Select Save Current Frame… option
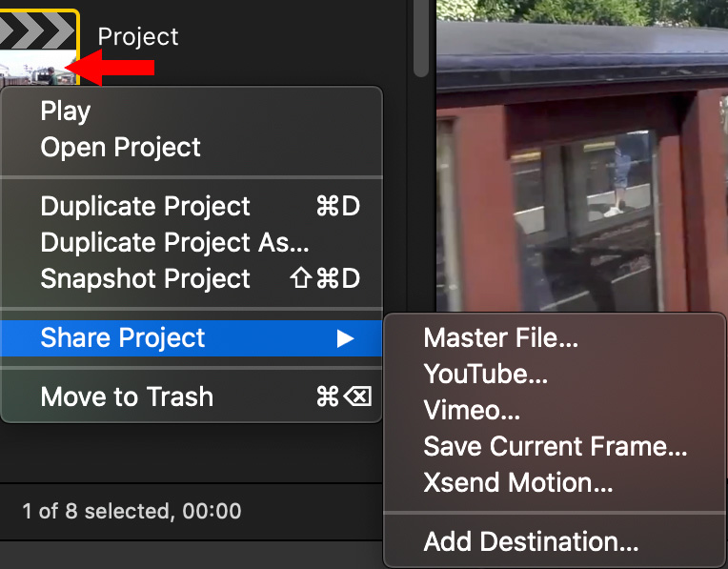The width and height of the screenshot is (728, 569). tap(555, 446)
